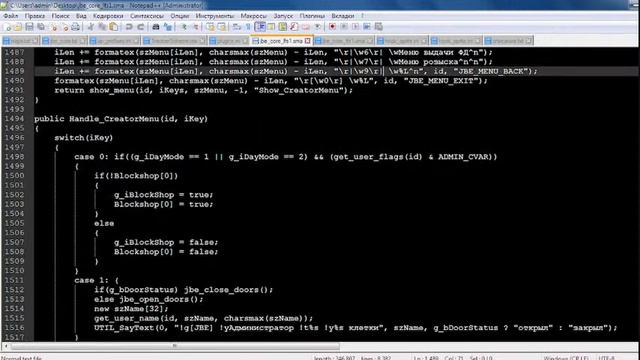Open the Опции menu

point(180,16)
